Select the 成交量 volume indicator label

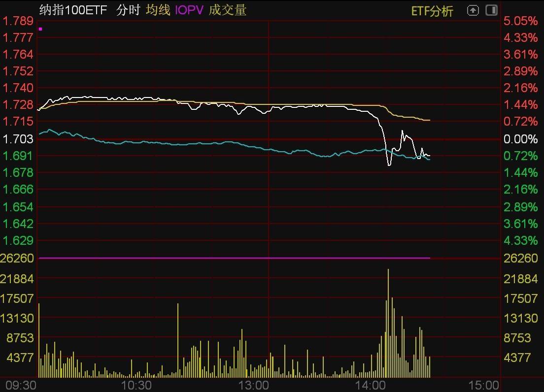point(227,10)
